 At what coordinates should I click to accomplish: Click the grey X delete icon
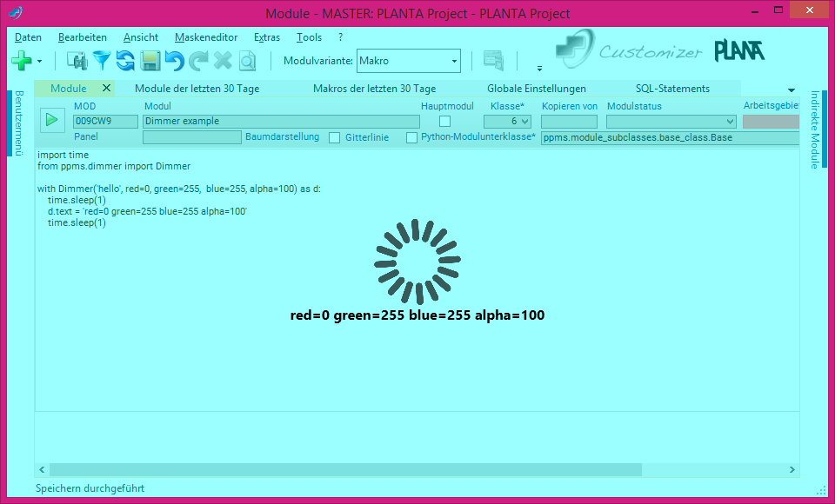pos(223,61)
